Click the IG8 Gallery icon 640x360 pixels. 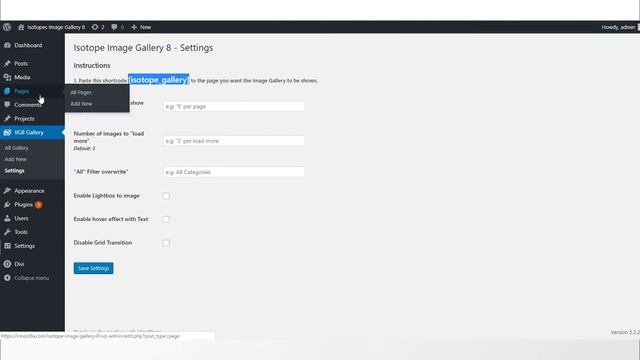point(7,133)
